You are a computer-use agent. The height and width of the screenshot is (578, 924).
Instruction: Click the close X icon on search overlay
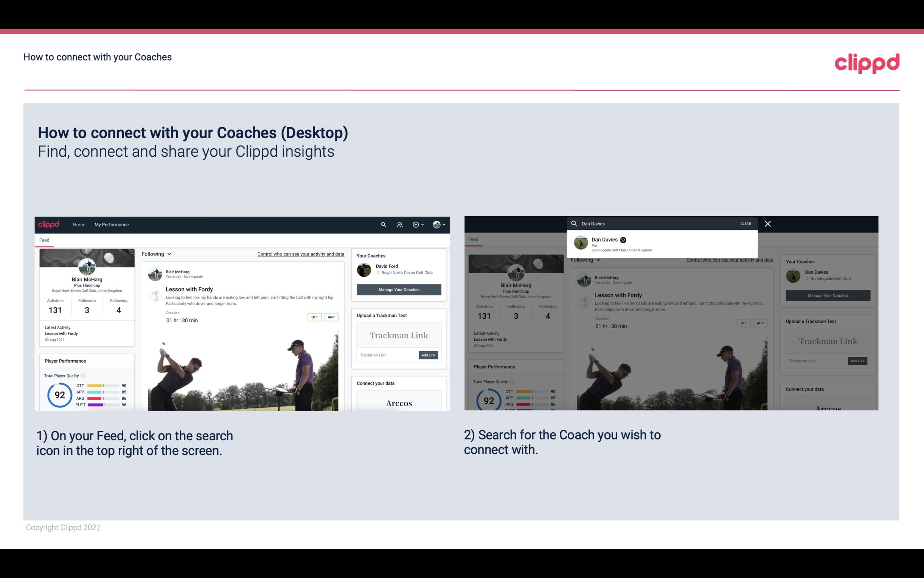point(767,223)
